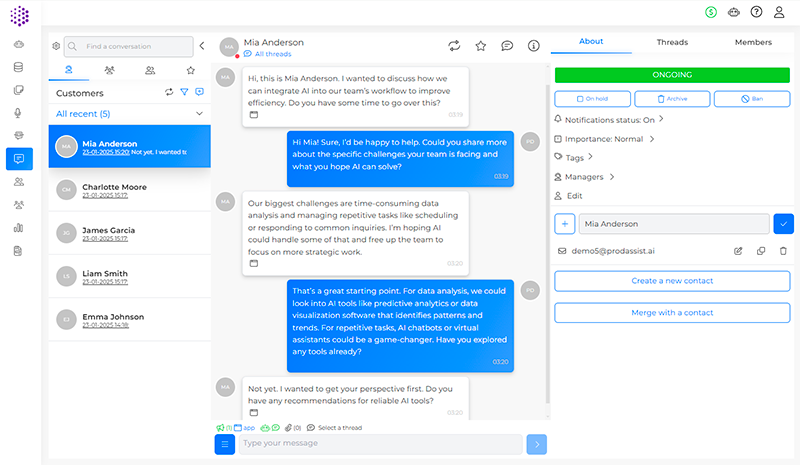Click Create a new contact button

[672, 281]
